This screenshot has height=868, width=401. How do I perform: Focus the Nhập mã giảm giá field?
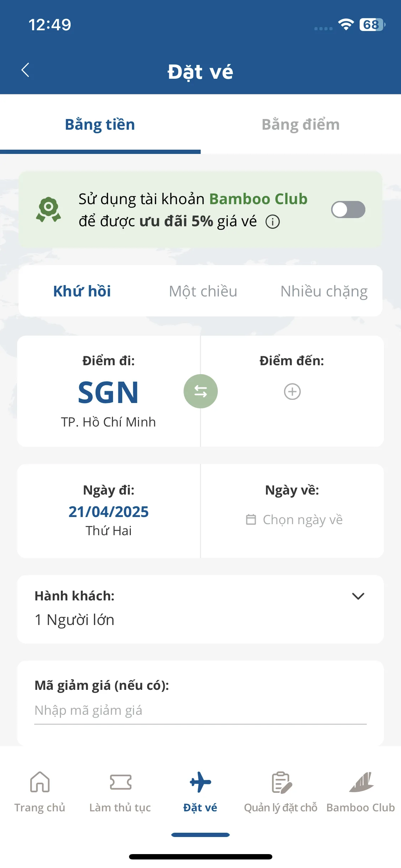pyautogui.click(x=200, y=710)
